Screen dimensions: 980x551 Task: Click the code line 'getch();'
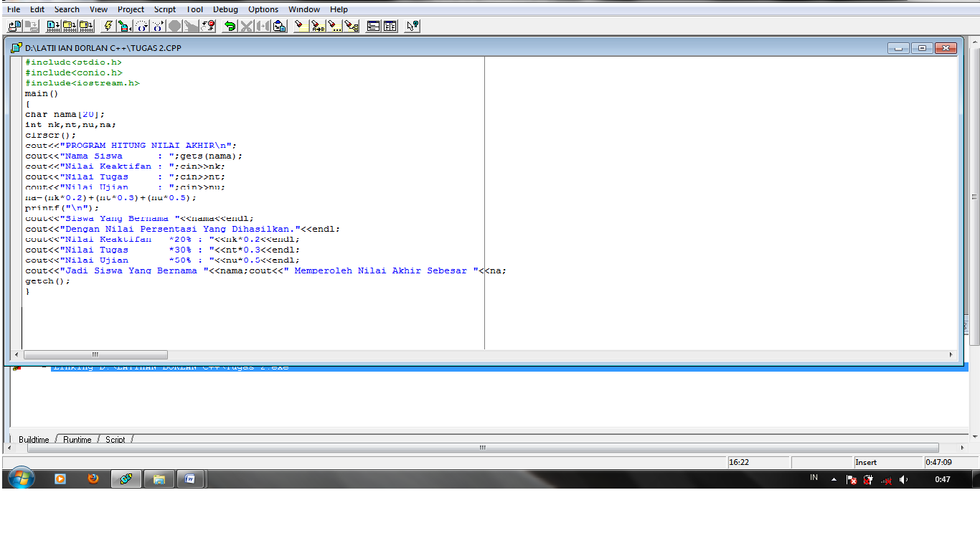48,281
